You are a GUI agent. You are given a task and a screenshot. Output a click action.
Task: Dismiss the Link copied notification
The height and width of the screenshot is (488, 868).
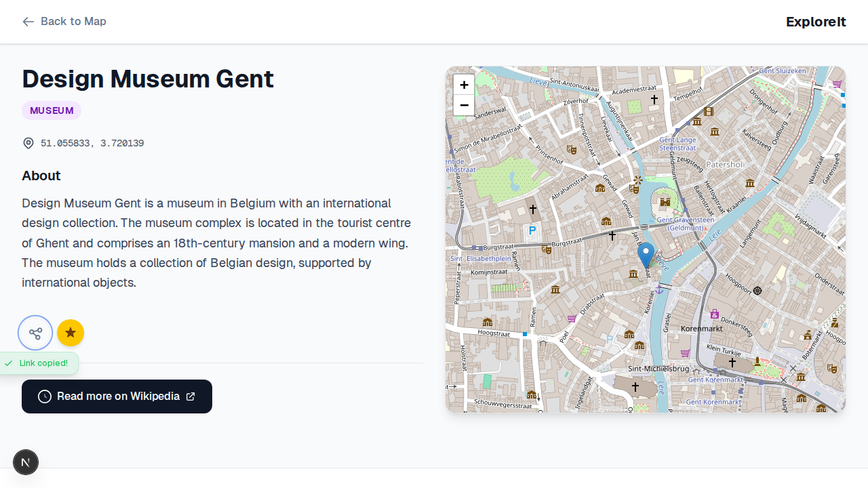[37, 363]
